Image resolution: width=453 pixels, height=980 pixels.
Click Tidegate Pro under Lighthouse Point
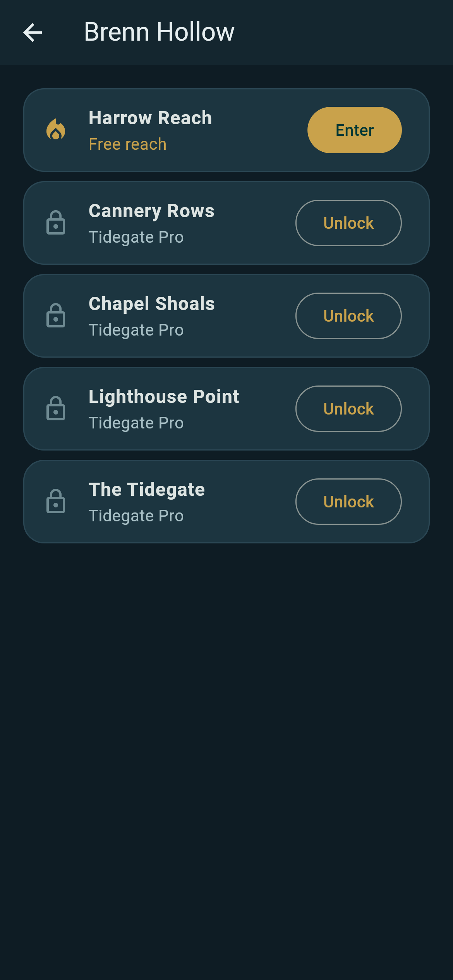coord(136,423)
